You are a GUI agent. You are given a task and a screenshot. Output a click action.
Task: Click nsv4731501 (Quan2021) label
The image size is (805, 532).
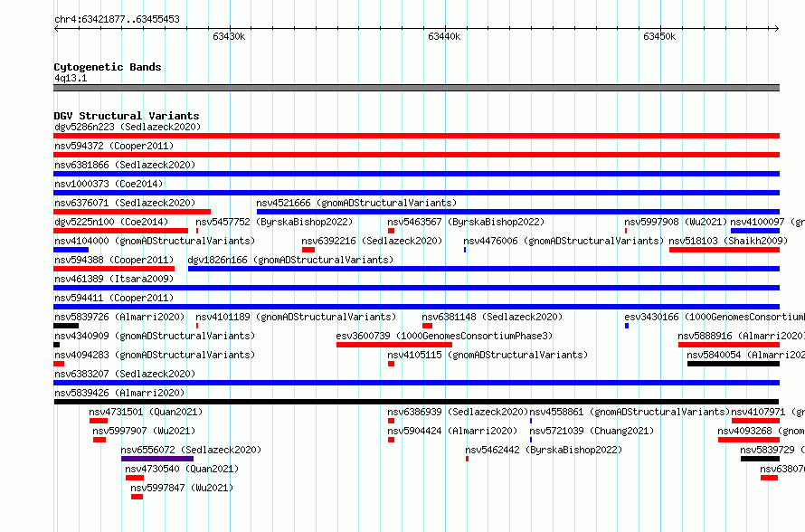point(146,412)
